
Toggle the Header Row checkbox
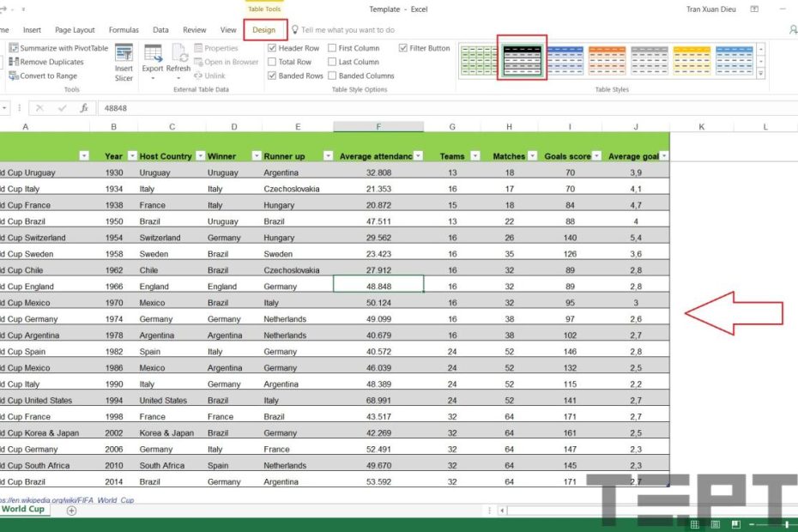point(272,48)
